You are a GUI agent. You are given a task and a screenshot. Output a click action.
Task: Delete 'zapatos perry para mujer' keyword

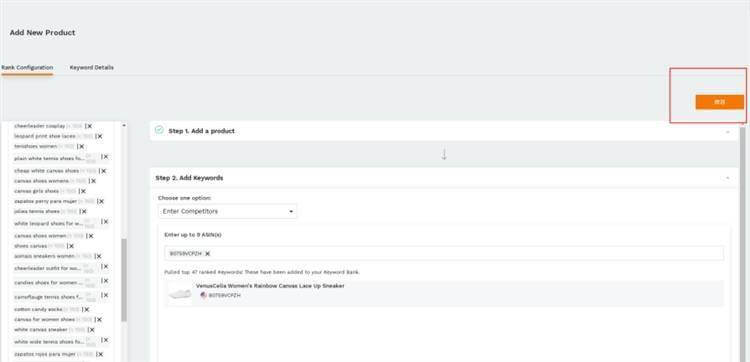[101, 201]
